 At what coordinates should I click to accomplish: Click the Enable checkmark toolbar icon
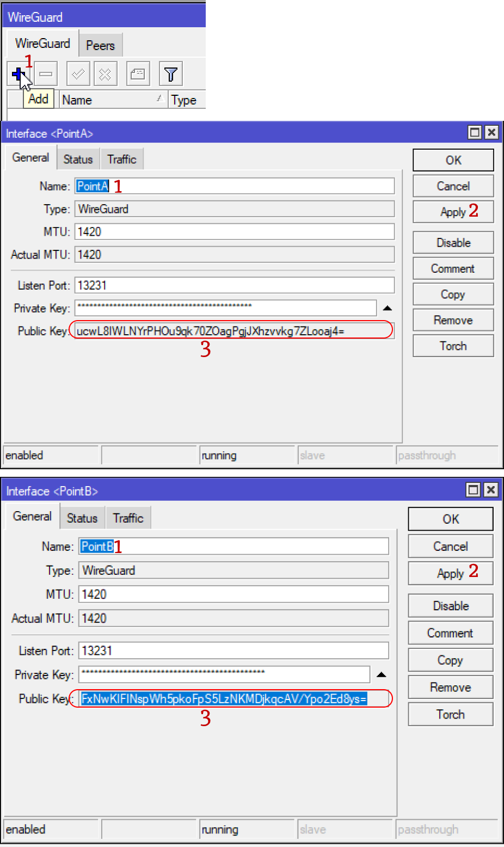78,73
